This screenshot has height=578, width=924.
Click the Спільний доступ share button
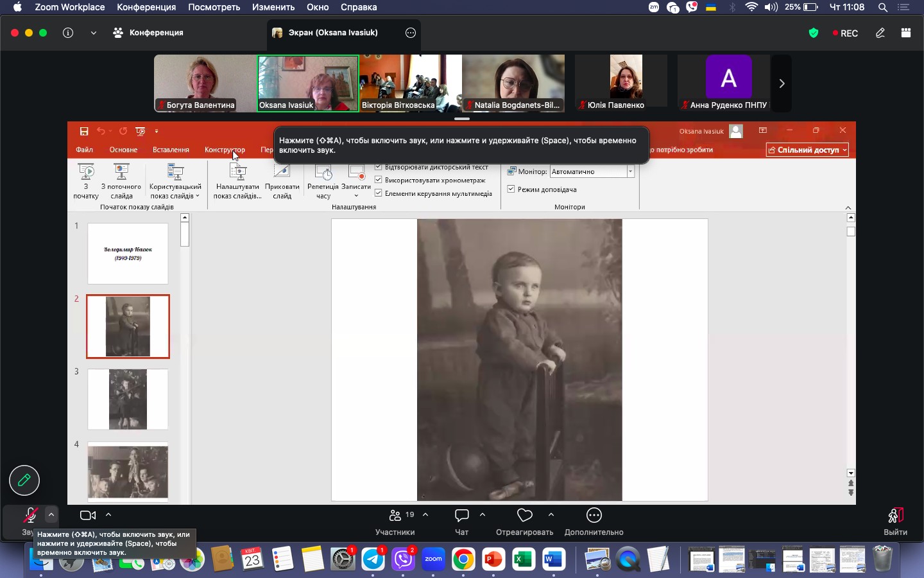click(807, 150)
